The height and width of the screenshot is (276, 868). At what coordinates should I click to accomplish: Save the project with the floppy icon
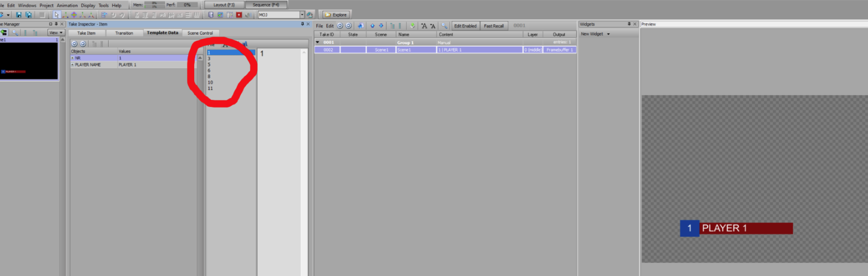pyautogui.click(x=19, y=15)
